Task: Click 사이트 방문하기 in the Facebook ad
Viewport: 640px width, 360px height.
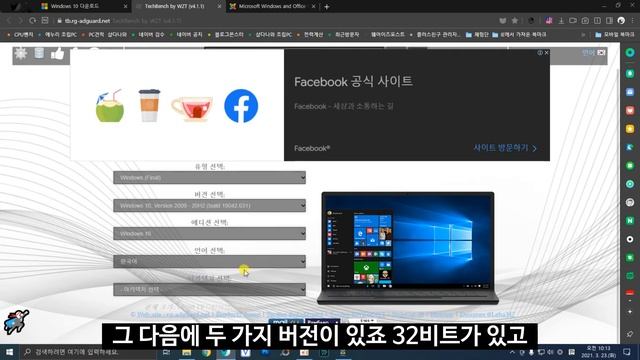Action: pos(505,148)
